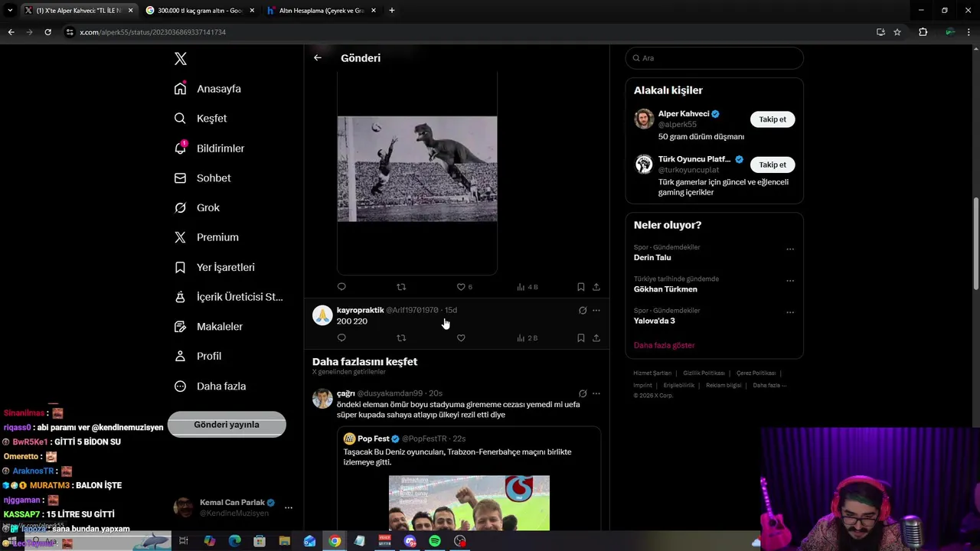Screen dimensions: 980x551
Task: Open Keşfet explore page
Action: point(201,119)
